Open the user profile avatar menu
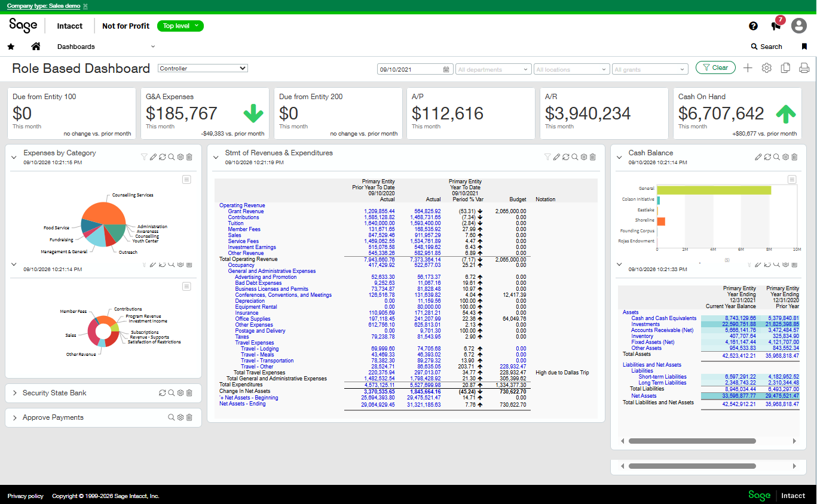 coord(798,26)
